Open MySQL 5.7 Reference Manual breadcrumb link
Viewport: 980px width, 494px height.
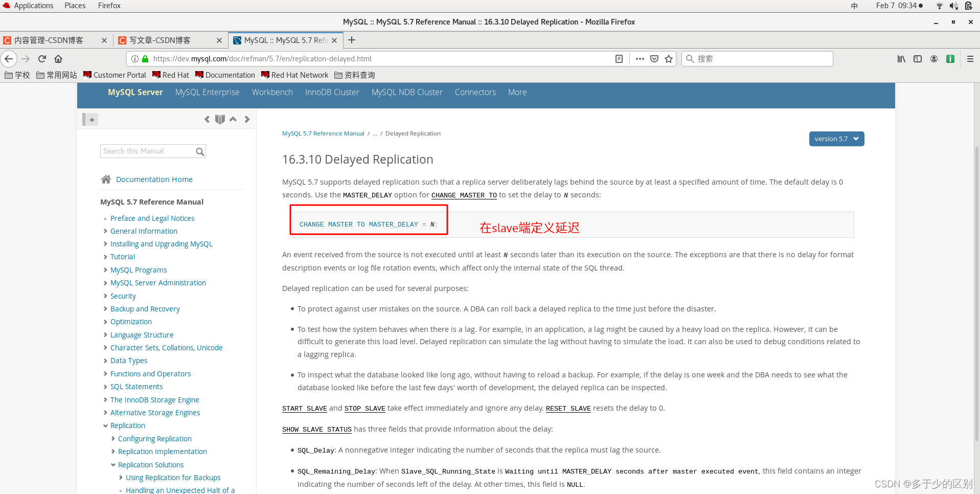click(323, 133)
